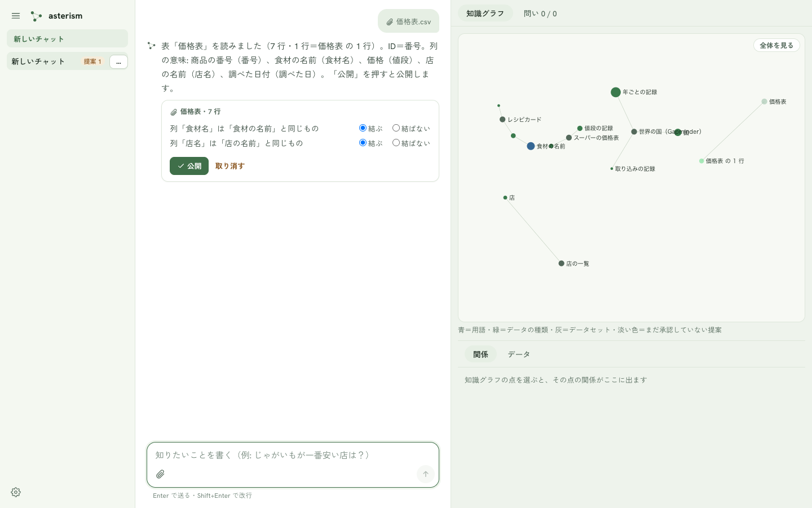
Task: Select the スーパーの価格表 graph node
Action: coord(569,138)
